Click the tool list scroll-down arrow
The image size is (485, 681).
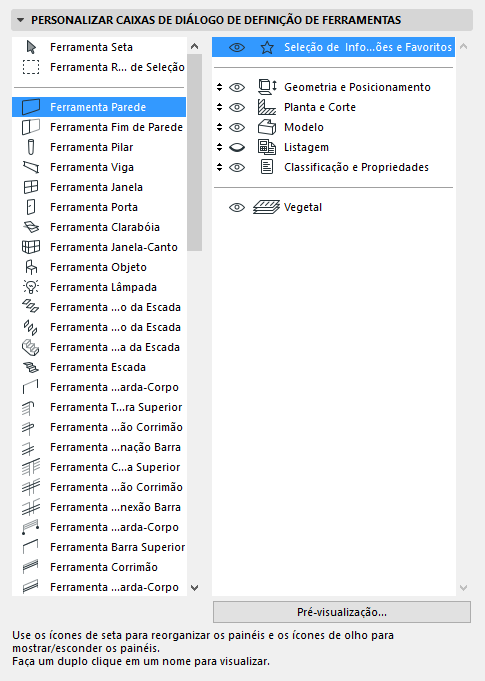pyautogui.click(x=195, y=588)
